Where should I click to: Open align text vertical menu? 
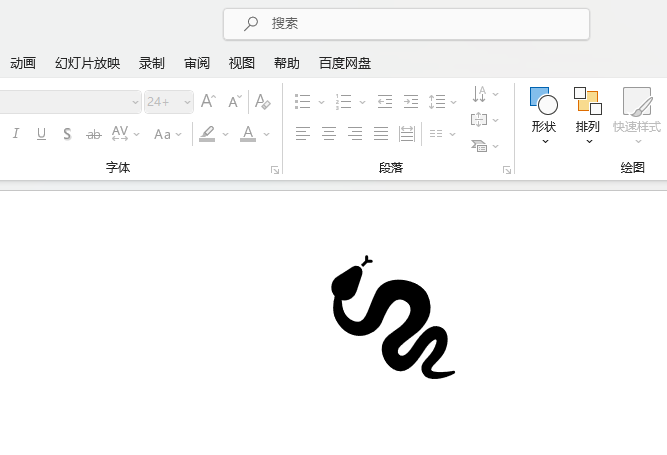coord(485,120)
